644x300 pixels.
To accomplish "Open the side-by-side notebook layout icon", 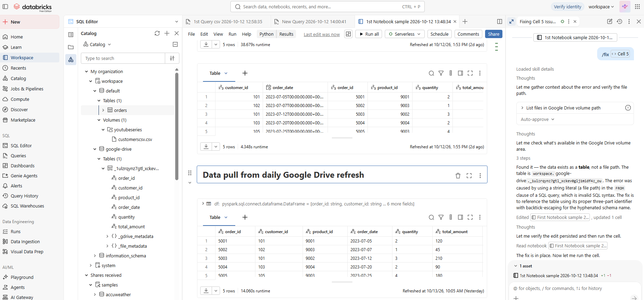I will point(348,34).
